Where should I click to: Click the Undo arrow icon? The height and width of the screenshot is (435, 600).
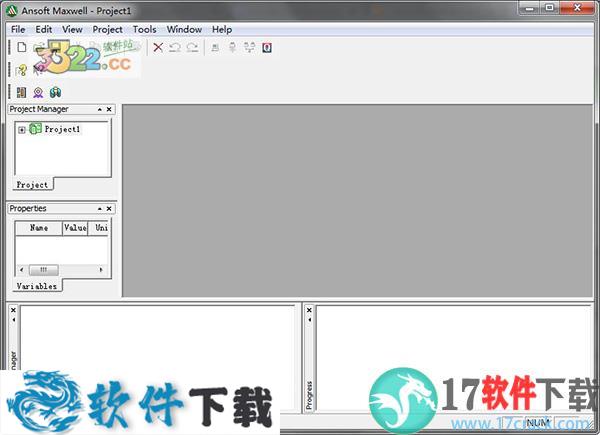pyautogui.click(x=175, y=47)
